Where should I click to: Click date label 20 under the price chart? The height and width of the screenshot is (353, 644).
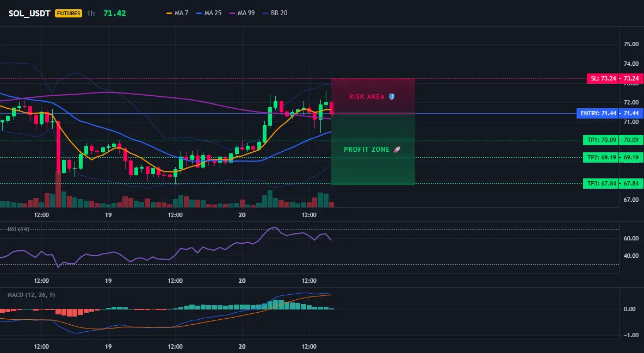[242, 215]
